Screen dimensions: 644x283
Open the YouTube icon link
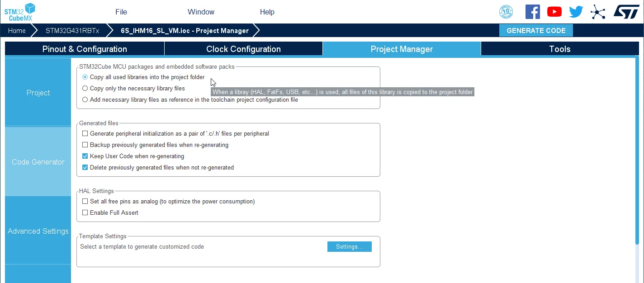pos(554,12)
